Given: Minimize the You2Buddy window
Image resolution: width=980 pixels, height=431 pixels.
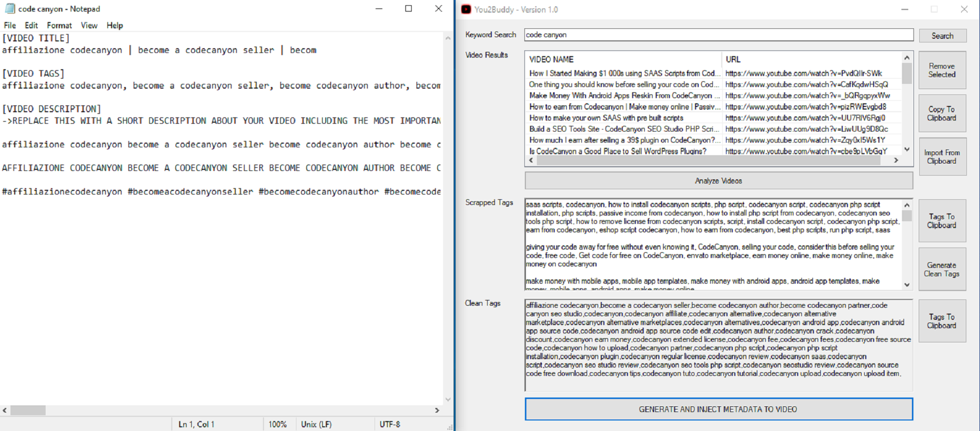Looking at the screenshot, I should point(905,9).
